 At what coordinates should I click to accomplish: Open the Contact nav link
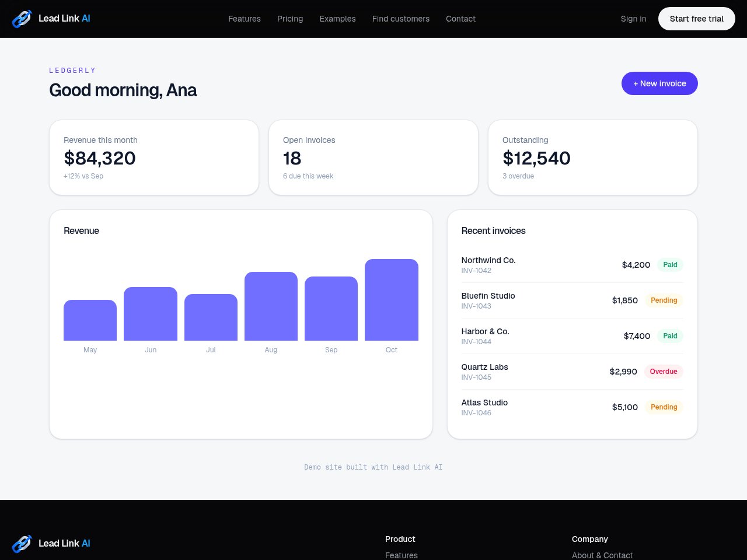pos(460,19)
